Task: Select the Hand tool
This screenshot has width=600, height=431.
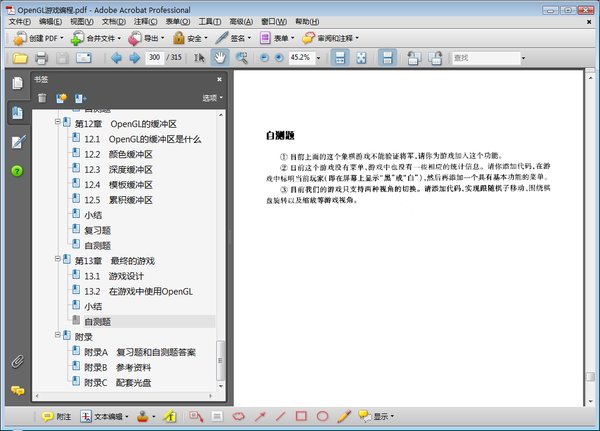Action: (x=220, y=58)
